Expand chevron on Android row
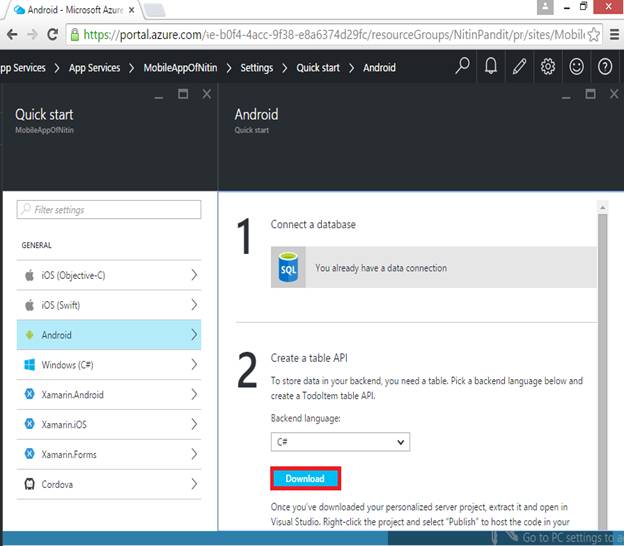The height and width of the screenshot is (546, 624). click(x=194, y=335)
